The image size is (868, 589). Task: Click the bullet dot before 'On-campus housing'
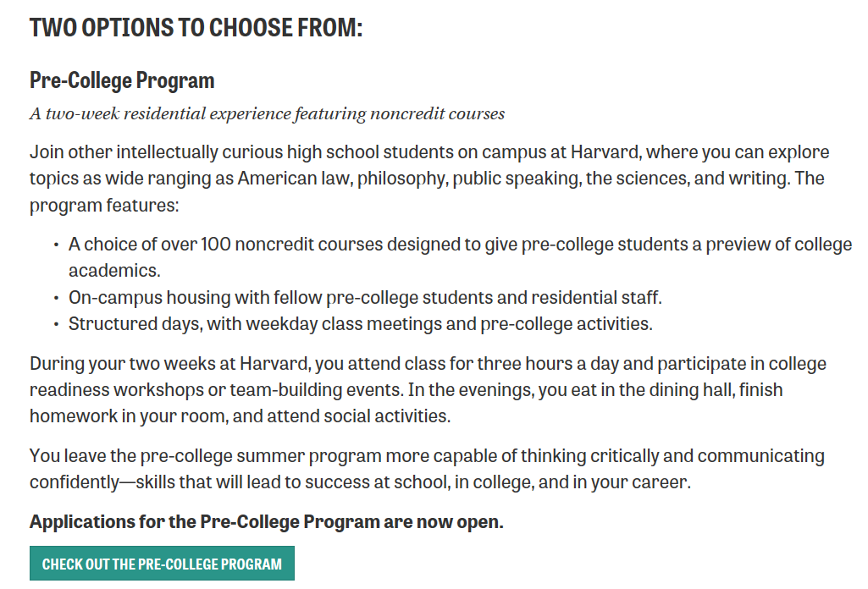coord(57,298)
